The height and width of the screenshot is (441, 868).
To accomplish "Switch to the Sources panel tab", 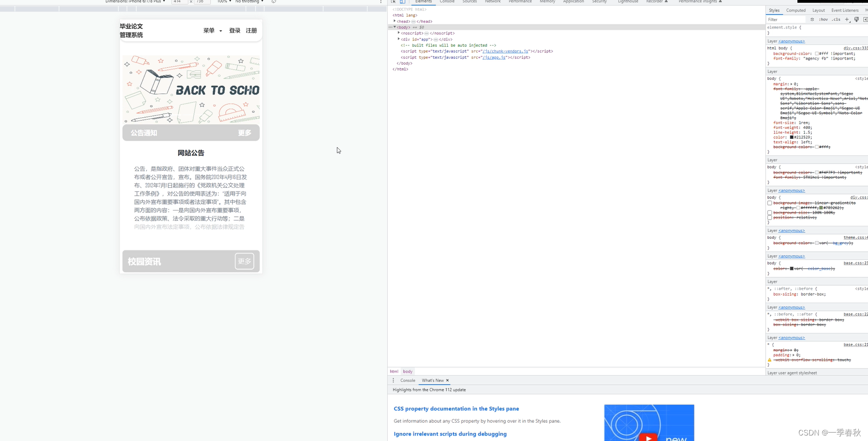I will coord(469,2).
